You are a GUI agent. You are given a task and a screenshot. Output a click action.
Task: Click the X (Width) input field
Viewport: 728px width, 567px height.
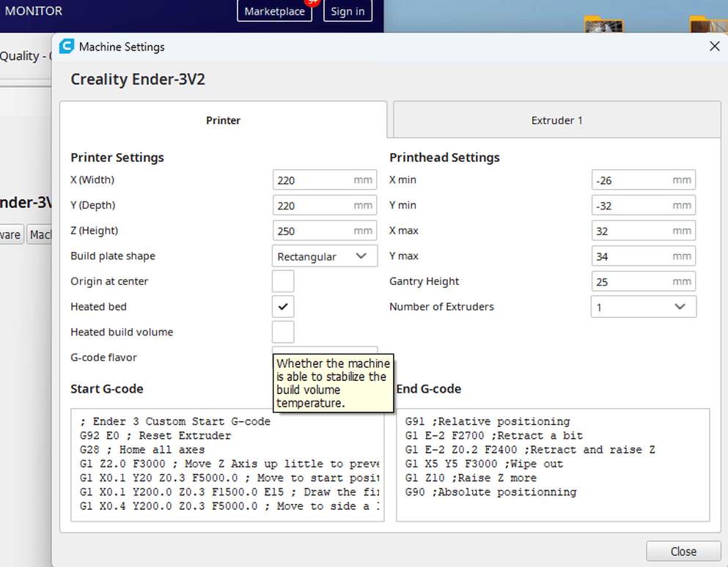tap(325, 180)
